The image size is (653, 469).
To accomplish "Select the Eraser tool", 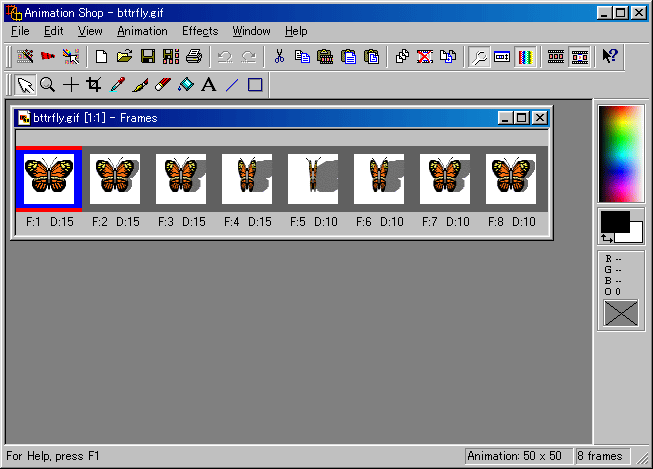I will (x=163, y=85).
